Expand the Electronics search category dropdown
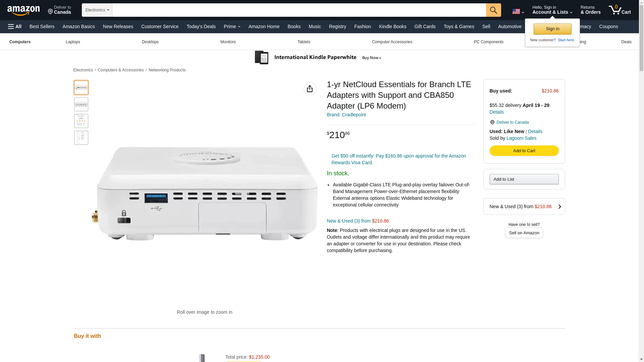This screenshot has height=362, width=644. tap(97, 10)
